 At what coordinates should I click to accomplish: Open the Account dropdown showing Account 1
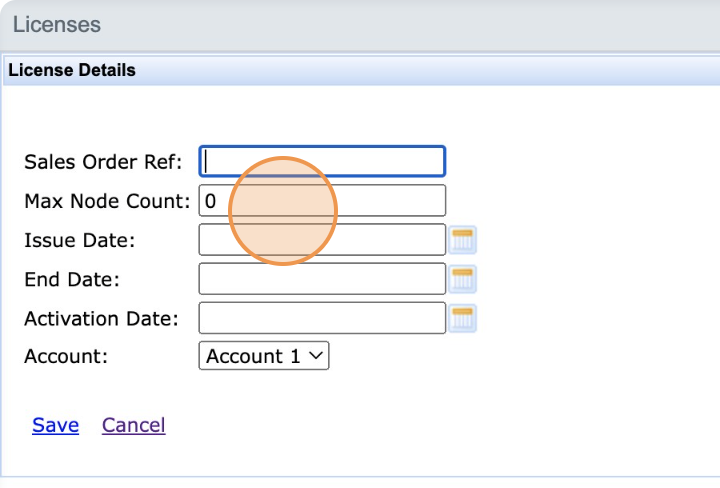[263, 356]
